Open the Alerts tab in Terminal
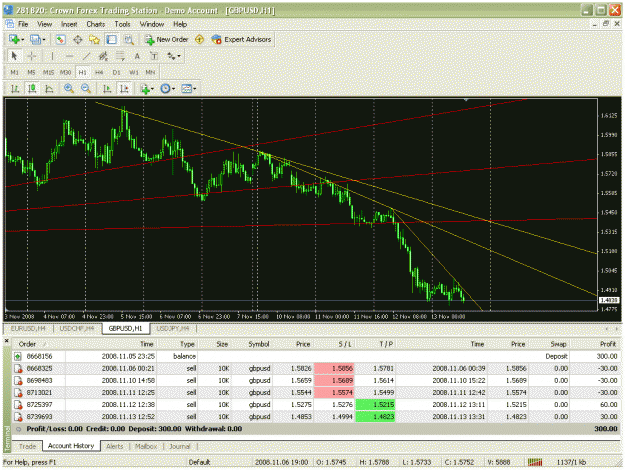 [114, 446]
